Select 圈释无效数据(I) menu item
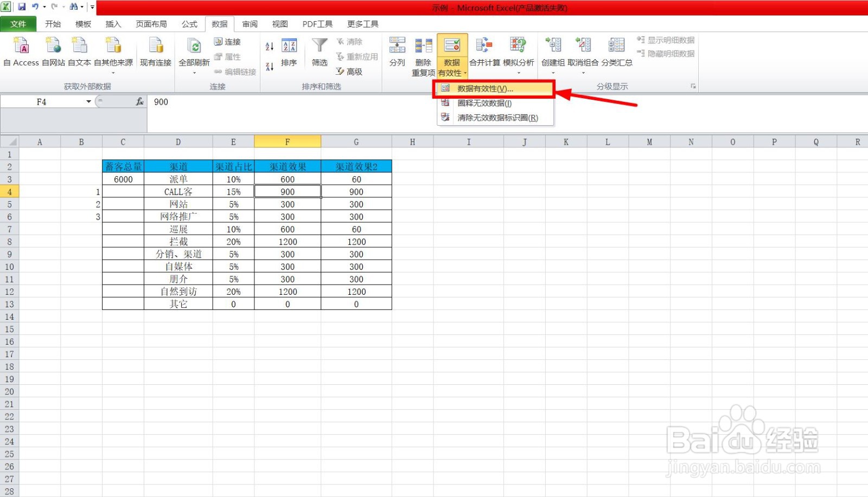 495,103
